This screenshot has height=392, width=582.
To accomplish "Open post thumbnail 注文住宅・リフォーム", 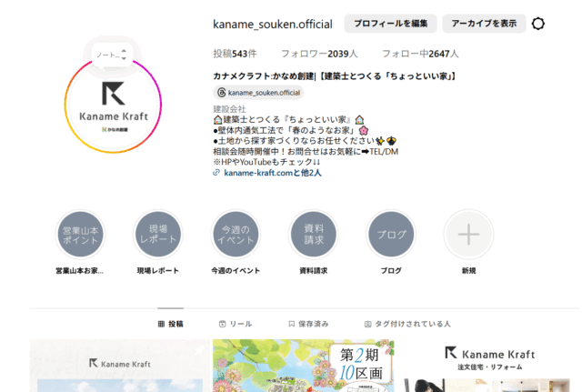I will 490,366.
